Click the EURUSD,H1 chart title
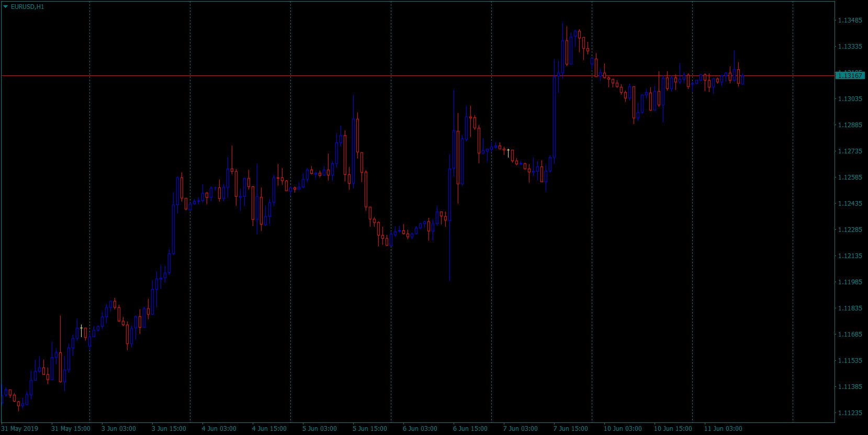The width and height of the screenshot is (868, 435). [27, 7]
